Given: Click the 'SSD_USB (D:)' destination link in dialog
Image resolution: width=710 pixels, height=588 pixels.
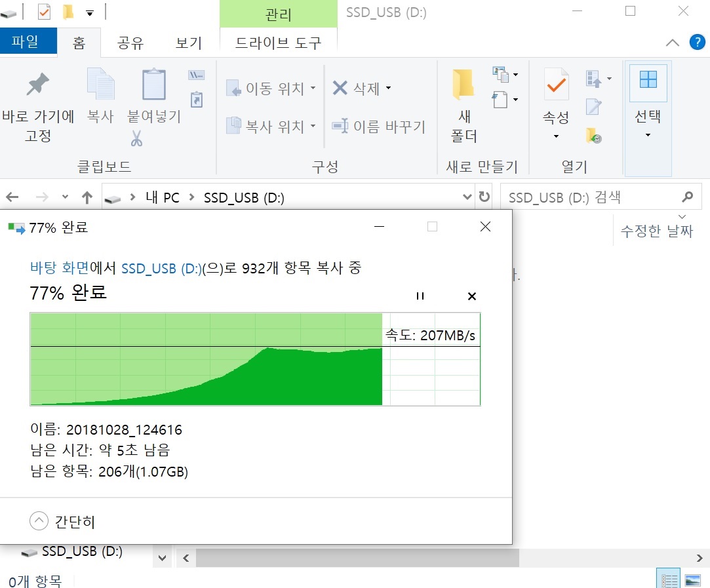Looking at the screenshot, I should click(x=161, y=268).
